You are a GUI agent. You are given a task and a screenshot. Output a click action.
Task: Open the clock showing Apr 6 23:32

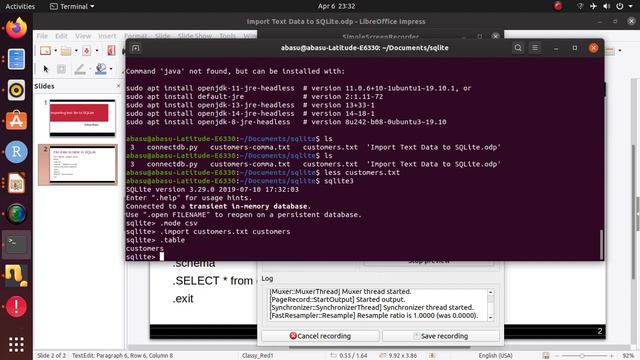pyautogui.click(x=336, y=6)
